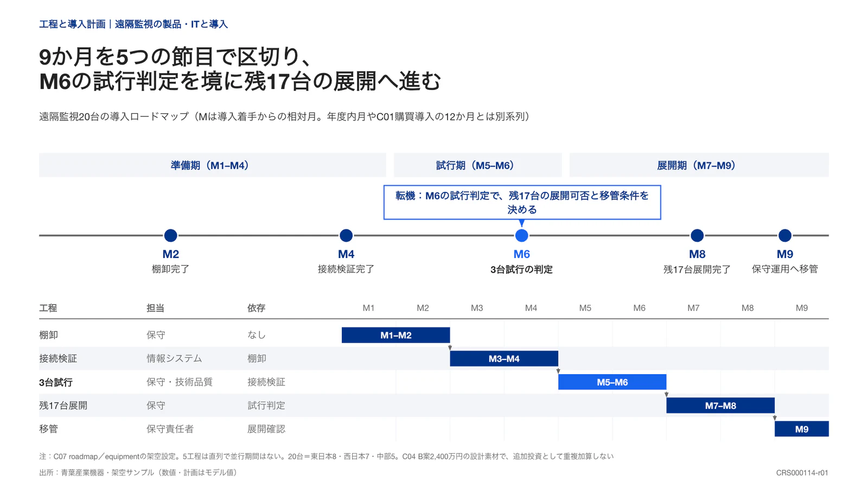This screenshot has height=488, width=868.
Task: Click the 棚卸完了 label under M2
Action: 170,269
